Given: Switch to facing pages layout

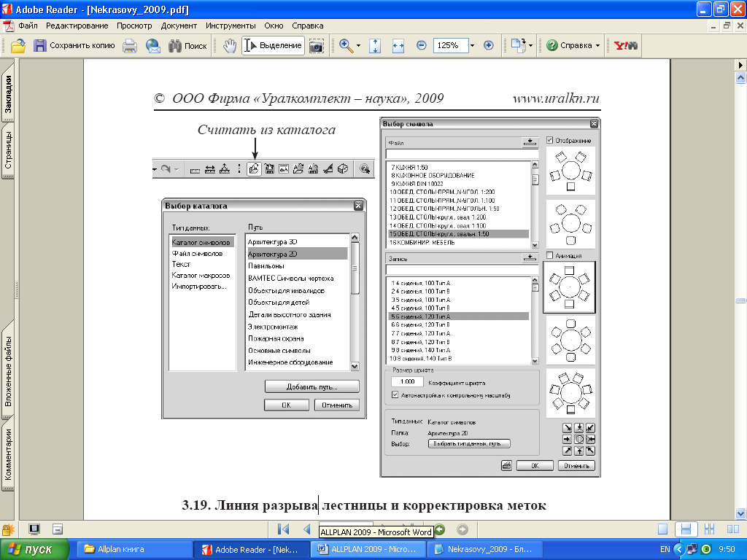Looking at the screenshot, I should pos(732,529).
